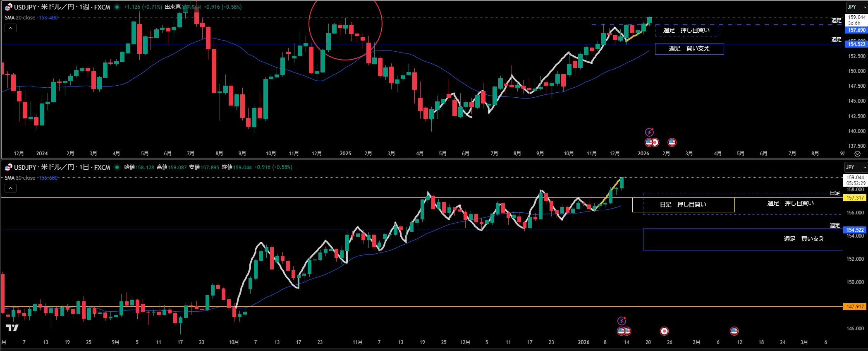Select SMA 20 close indicator on weekly chart
868x351 pixels.
[20, 18]
